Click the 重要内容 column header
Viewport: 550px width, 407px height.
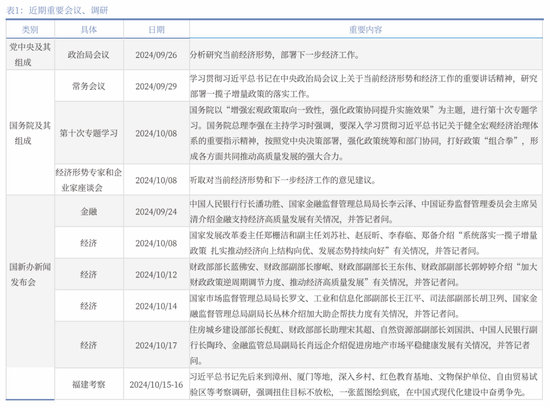click(x=365, y=30)
